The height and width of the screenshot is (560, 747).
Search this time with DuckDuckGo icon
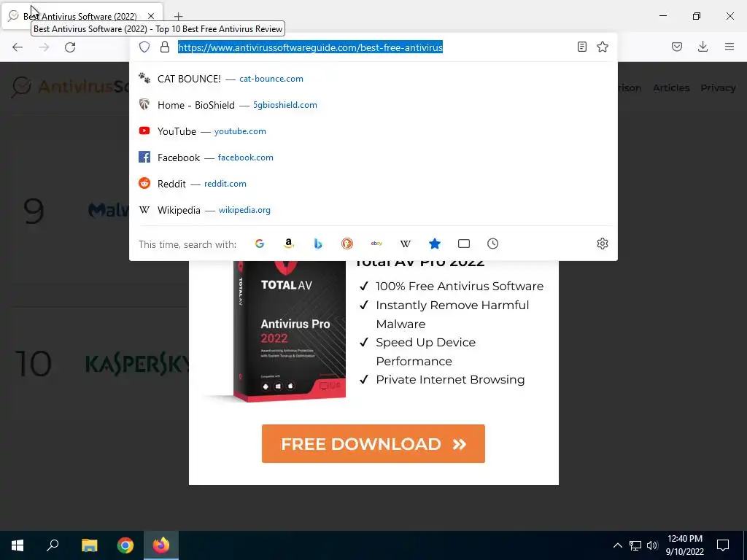347,244
